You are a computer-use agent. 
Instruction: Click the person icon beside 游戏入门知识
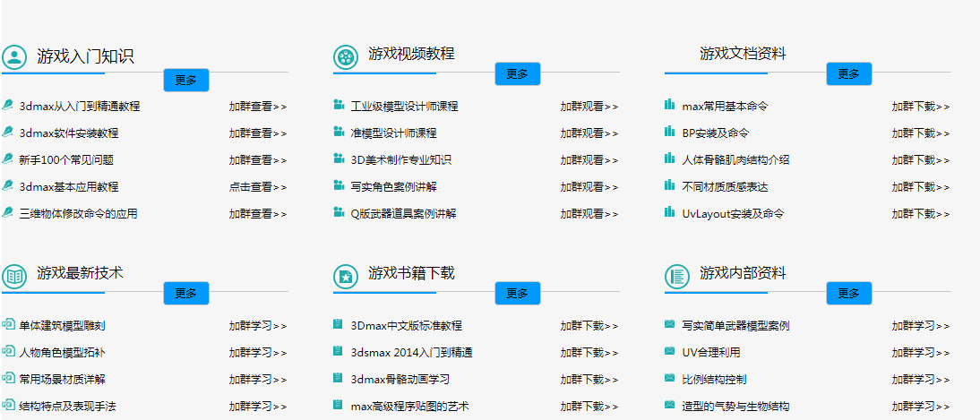(x=13, y=57)
